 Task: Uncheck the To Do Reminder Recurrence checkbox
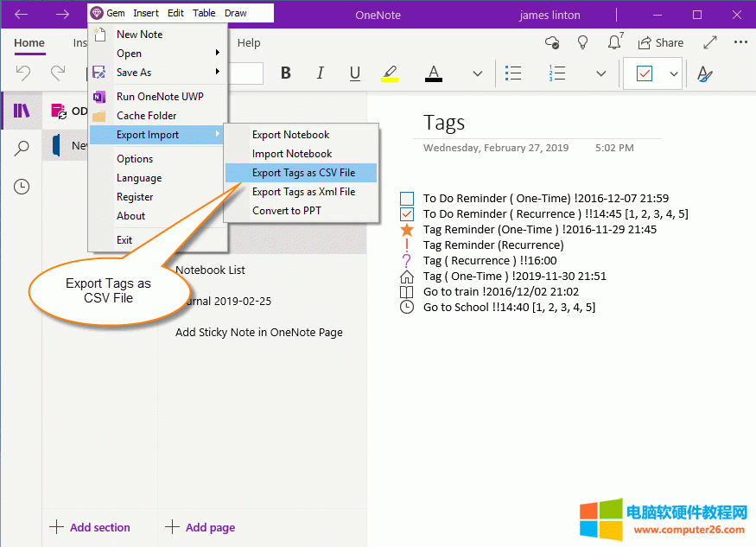(x=407, y=214)
